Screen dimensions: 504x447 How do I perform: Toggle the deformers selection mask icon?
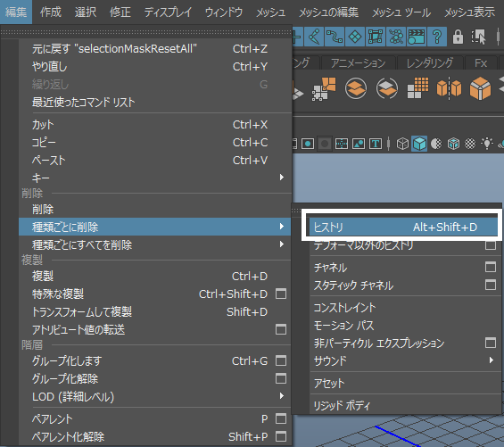(x=376, y=37)
